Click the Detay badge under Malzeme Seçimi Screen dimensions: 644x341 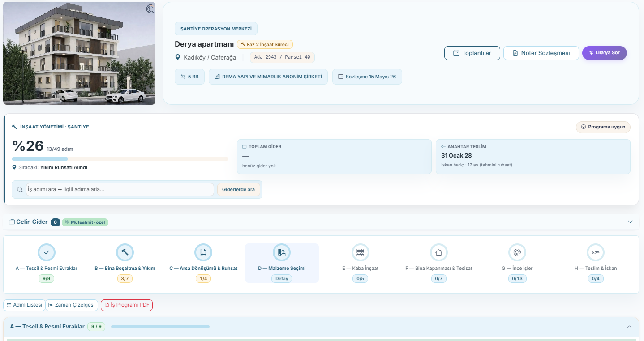click(282, 278)
